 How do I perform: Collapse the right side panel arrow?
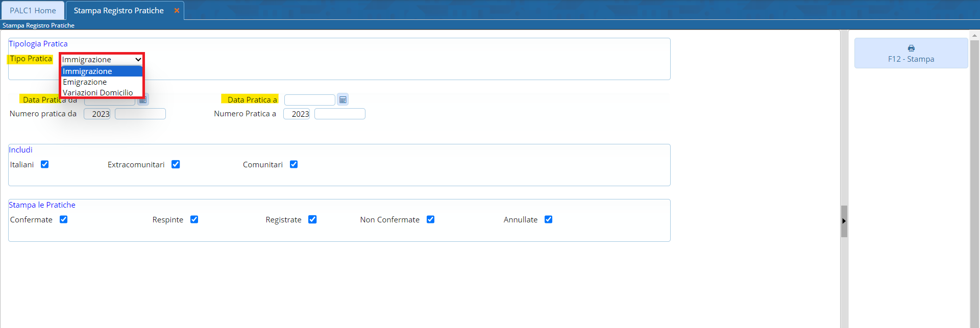[x=844, y=221]
